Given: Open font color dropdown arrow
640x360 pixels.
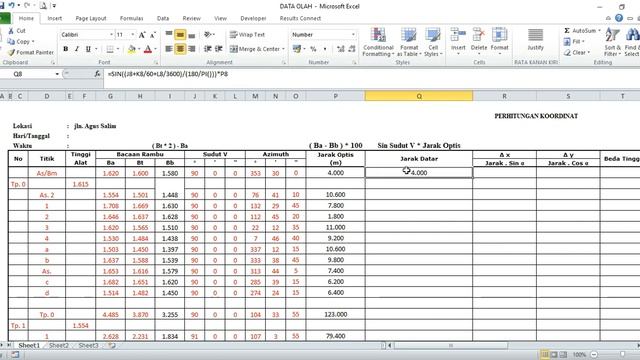Looking at the screenshot, I should coord(156,49).
